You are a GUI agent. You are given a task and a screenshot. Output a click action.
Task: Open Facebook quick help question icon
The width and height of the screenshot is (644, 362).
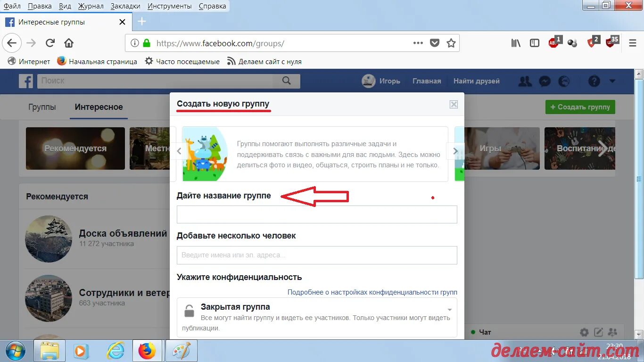(x=594, y=81)
